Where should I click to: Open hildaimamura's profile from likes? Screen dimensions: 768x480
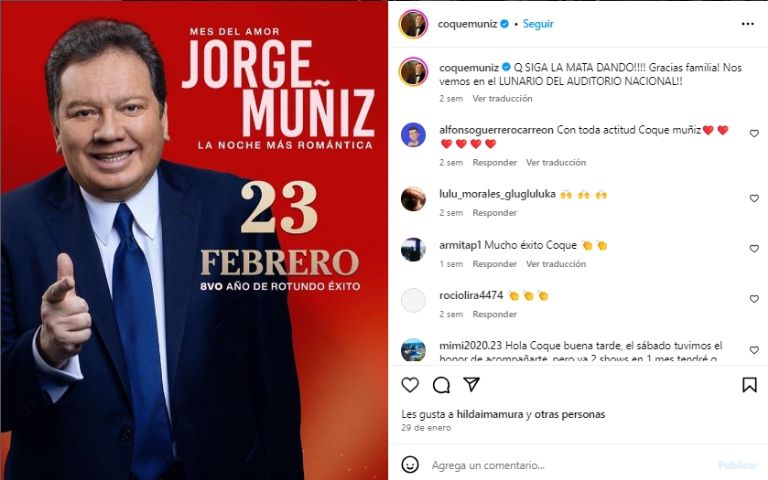click(x=490, y=414)
